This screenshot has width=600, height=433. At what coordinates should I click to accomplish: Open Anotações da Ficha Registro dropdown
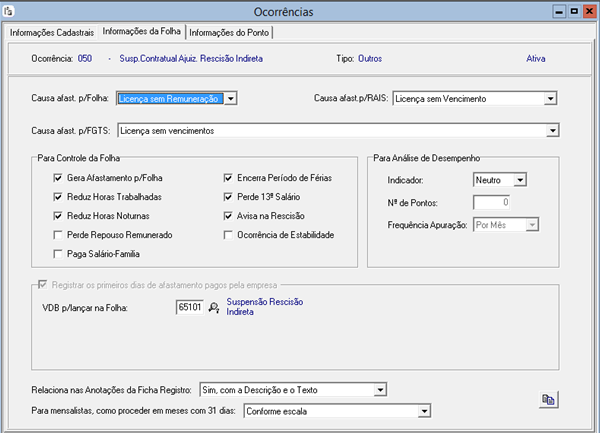click(x=379, y=389)
